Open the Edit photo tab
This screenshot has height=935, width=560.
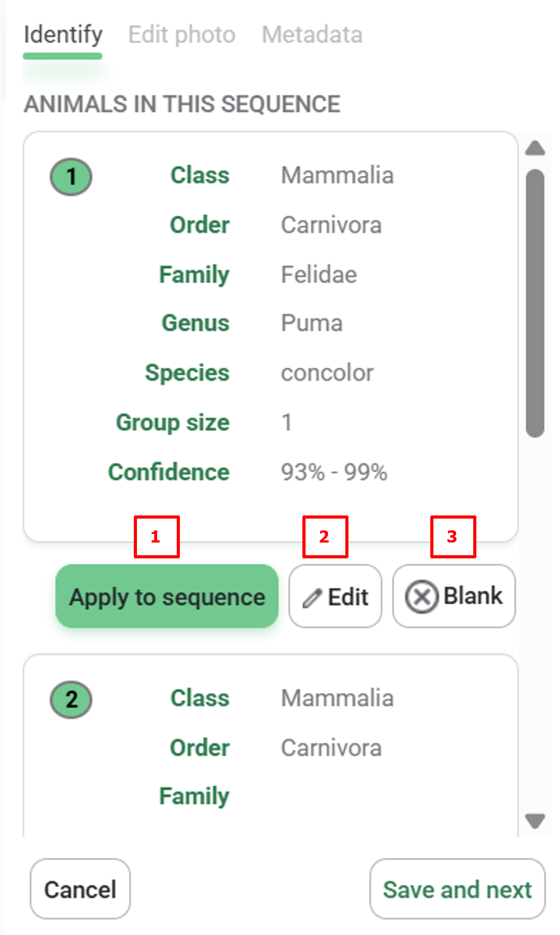tap(182, 35)
